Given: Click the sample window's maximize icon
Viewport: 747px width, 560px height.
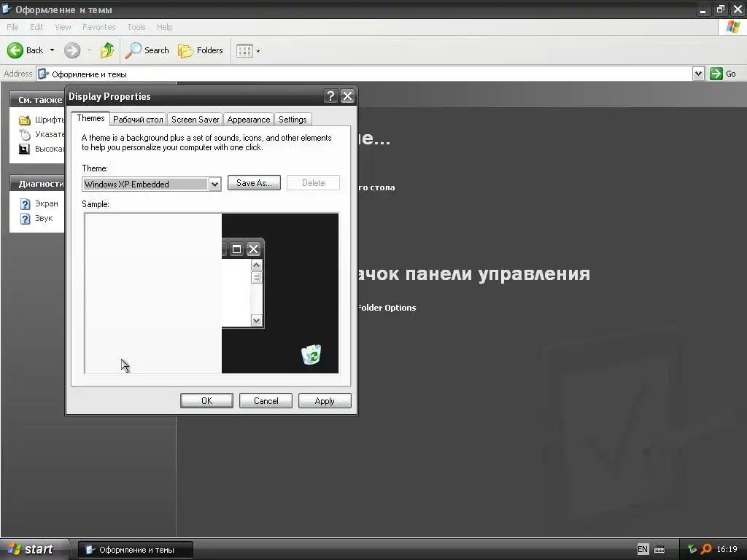Looking at the screenshot, I should [237, 249].
